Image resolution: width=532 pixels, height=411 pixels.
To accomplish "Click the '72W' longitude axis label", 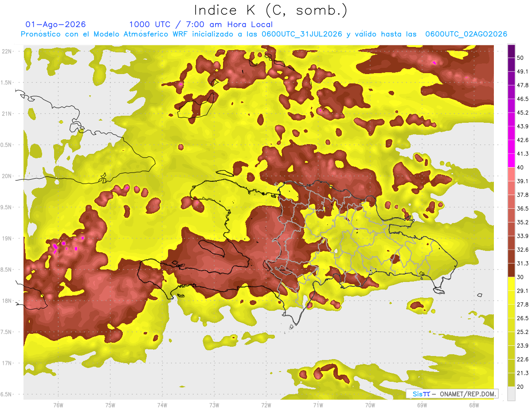I will (266, 405).
